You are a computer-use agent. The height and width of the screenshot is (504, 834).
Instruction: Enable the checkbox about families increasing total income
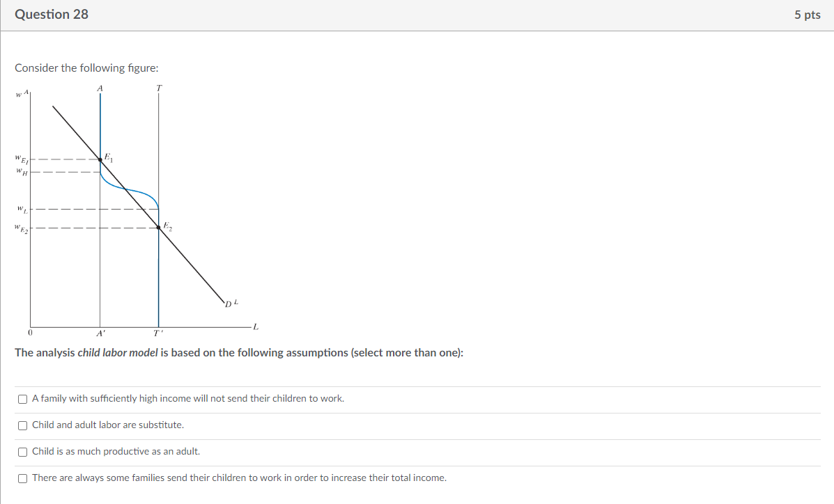pos(22,478)
